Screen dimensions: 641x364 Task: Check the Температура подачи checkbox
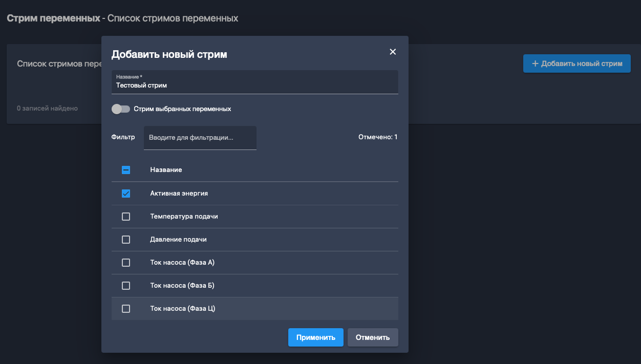[126, 217]
